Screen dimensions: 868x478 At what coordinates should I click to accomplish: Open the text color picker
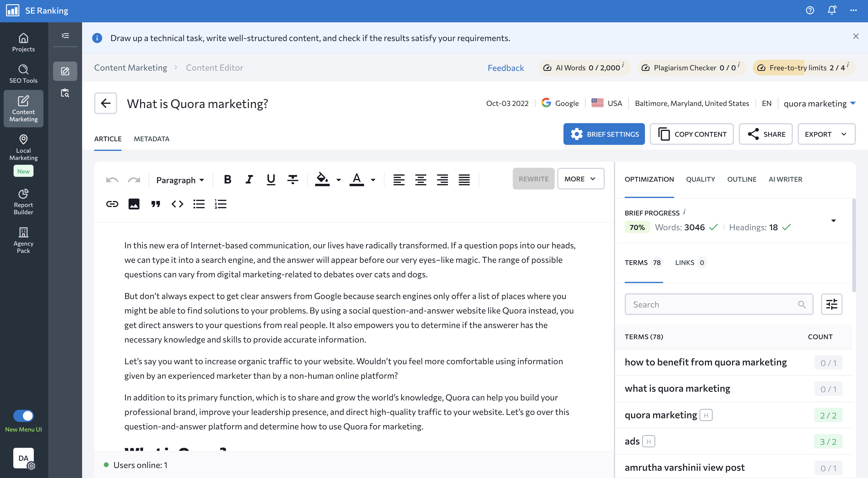click(356, 179)
